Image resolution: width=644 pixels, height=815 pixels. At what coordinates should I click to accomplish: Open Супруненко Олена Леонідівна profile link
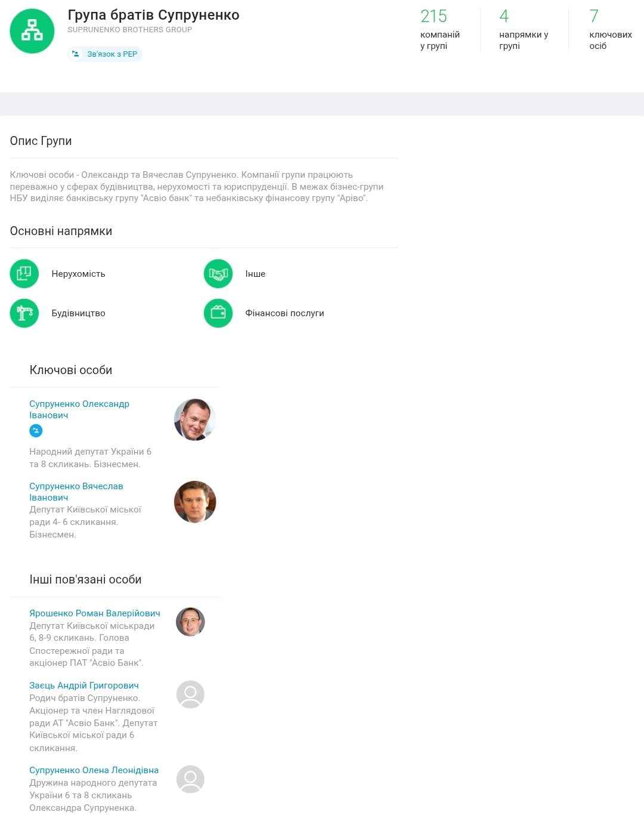tap(94, 770)
